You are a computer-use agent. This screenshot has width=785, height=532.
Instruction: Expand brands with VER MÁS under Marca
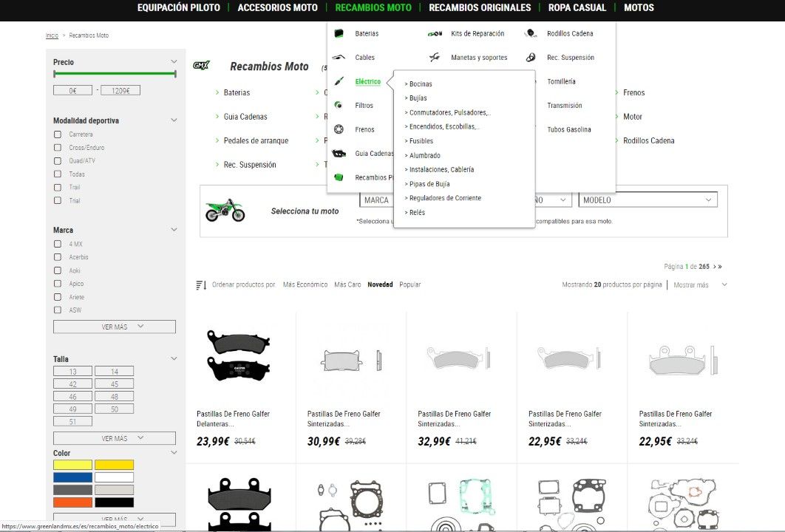pyautogui.click(x=115, y=327)
